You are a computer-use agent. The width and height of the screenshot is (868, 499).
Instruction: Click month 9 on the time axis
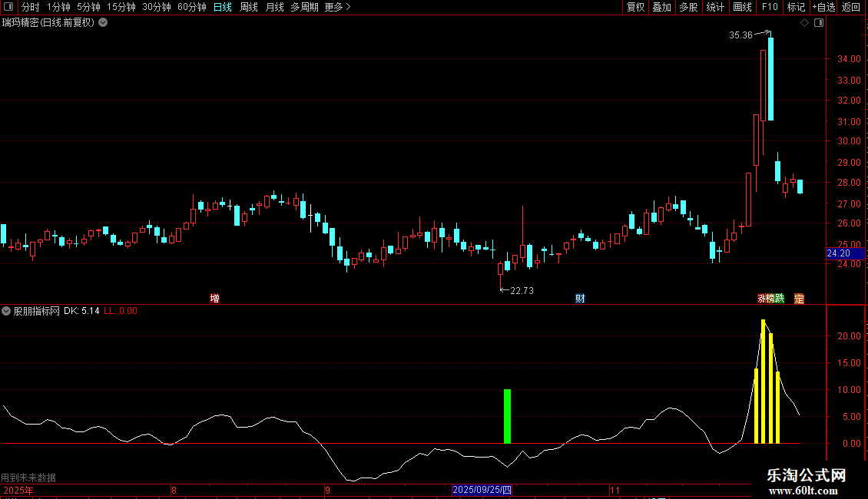tap(328, 490)
